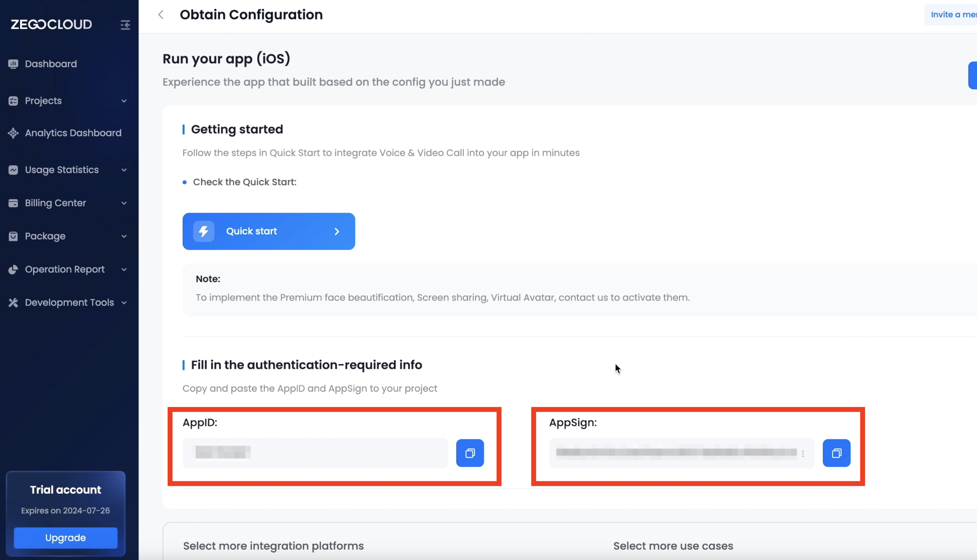Image resolution: width=977 pixels, height=560 pixels.
Task: Click the AppID text field
Action: coord(315,453)
